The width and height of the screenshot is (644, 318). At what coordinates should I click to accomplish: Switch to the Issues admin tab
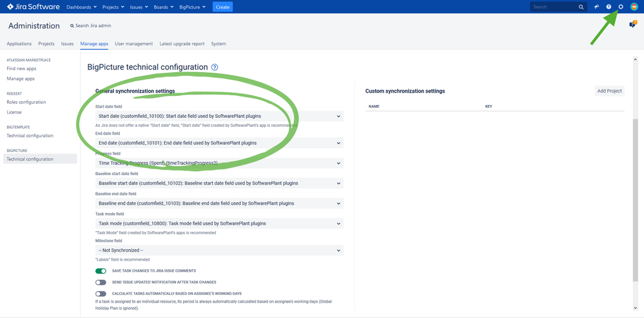tap(67, 44)
